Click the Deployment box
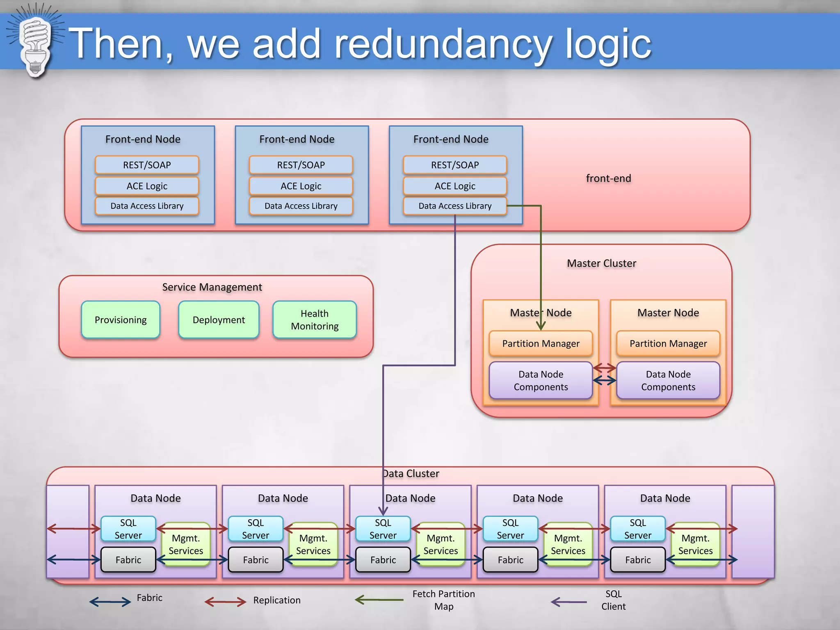Viewport: 840px width, 630px height. pyautogui.click(x=219, y=320)
